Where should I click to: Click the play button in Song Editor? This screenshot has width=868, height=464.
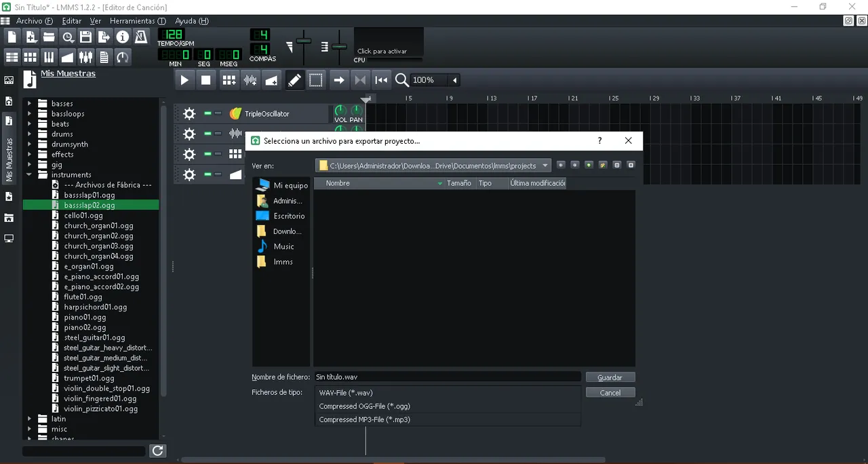tap(184, 80)
